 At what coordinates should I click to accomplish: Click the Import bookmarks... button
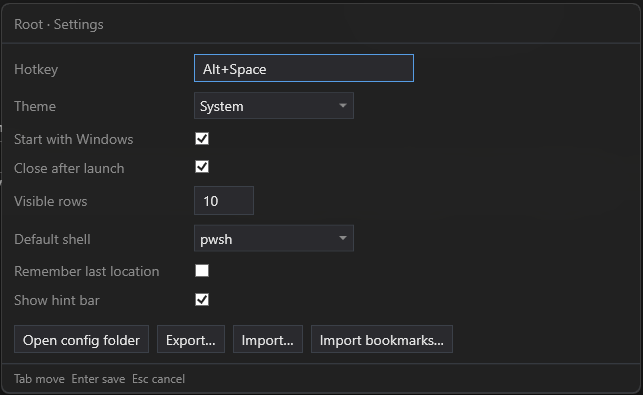[382, 340]
